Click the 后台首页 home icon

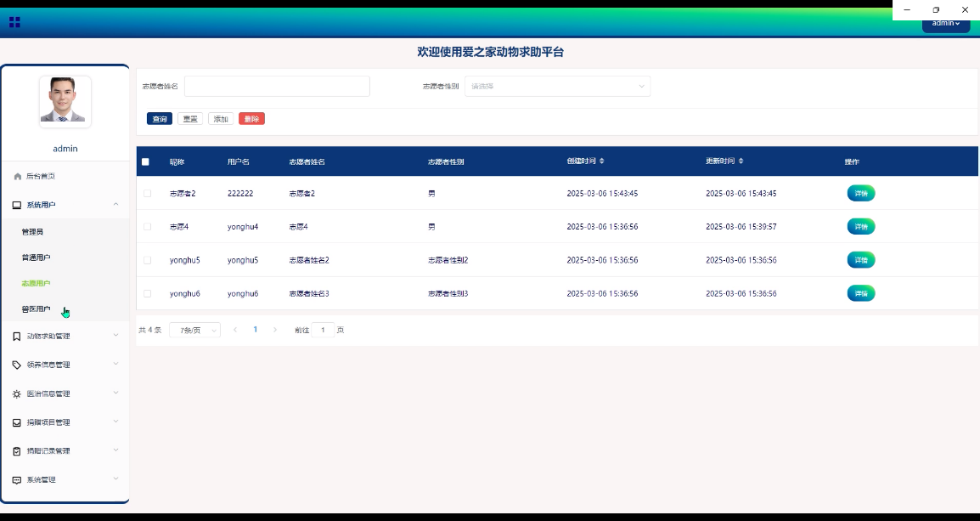pyautogui.click(x=19, y=176)
